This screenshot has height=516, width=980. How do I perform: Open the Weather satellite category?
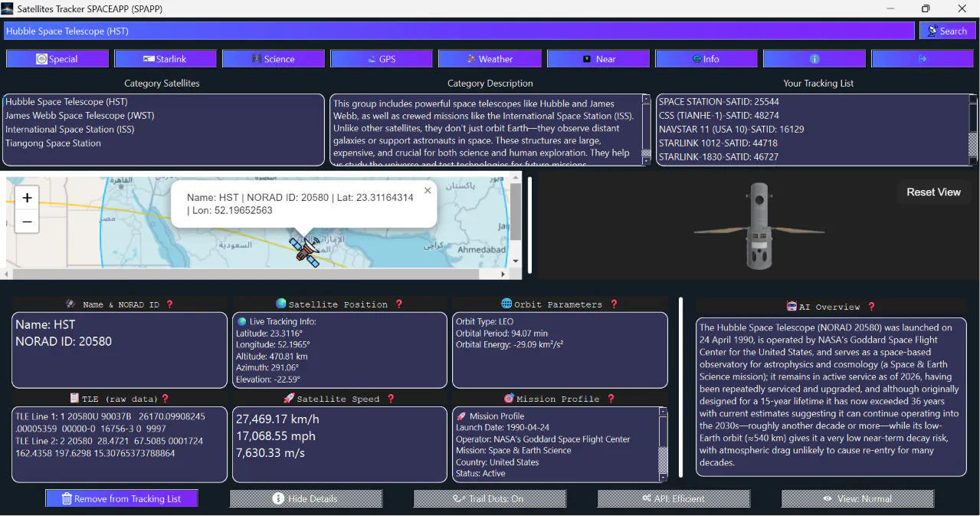[490, 59]
